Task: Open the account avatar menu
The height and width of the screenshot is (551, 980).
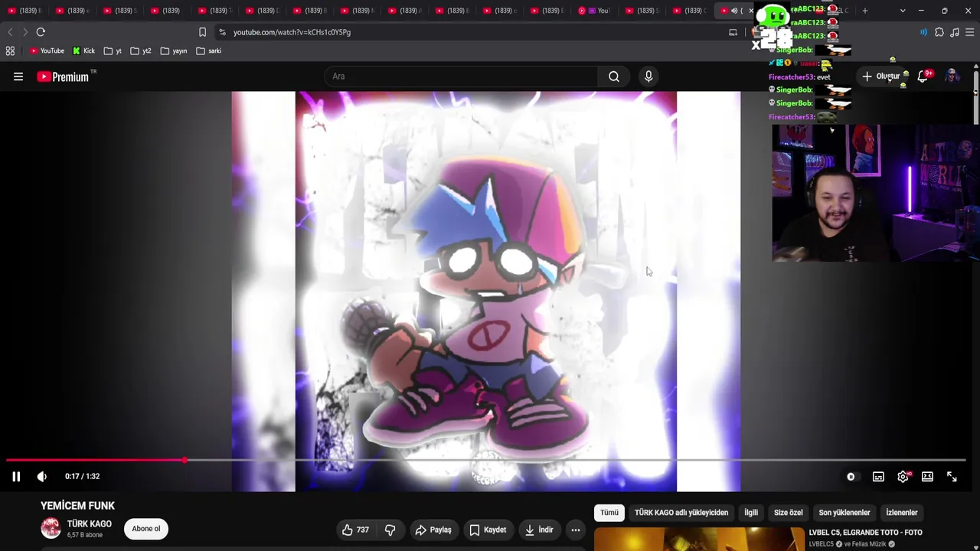Action: click(952, 77)
